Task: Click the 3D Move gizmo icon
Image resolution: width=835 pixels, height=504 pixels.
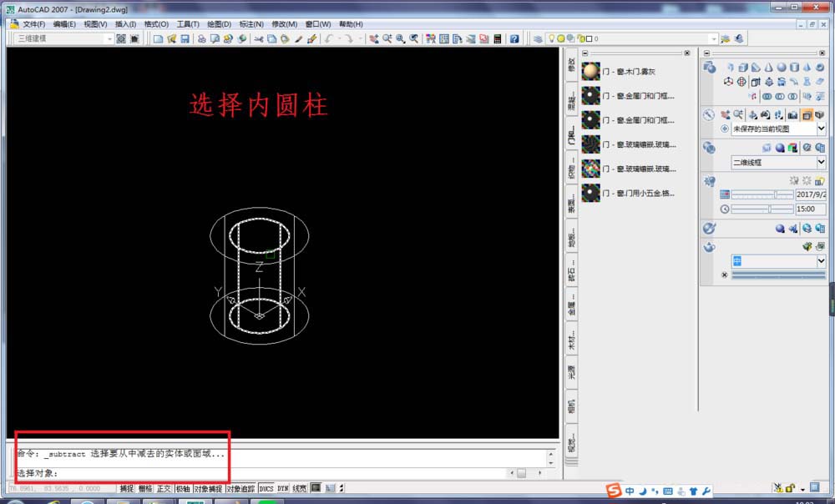Action: pyautogui.click(x=728, y=82)
